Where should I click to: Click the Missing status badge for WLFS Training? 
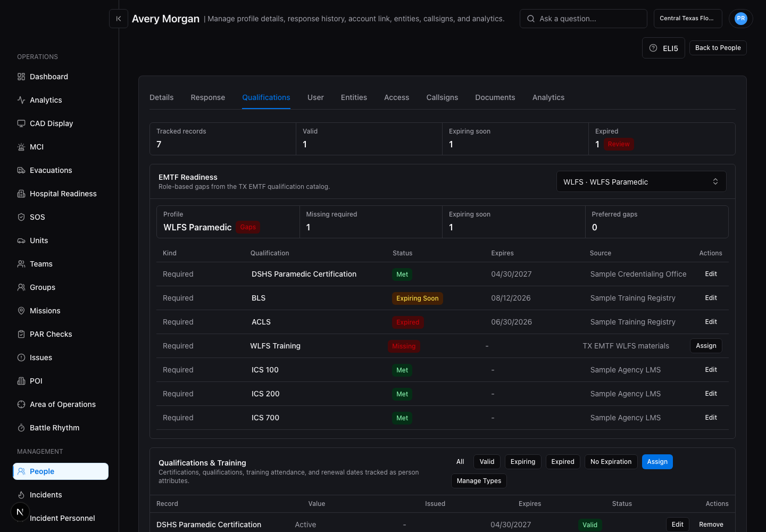coord(404,346)
